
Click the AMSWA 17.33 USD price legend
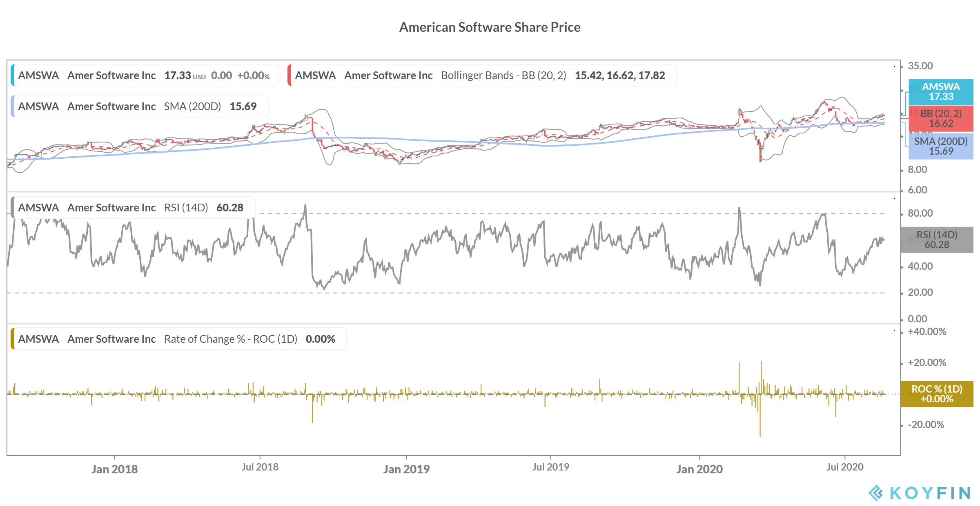145,75
